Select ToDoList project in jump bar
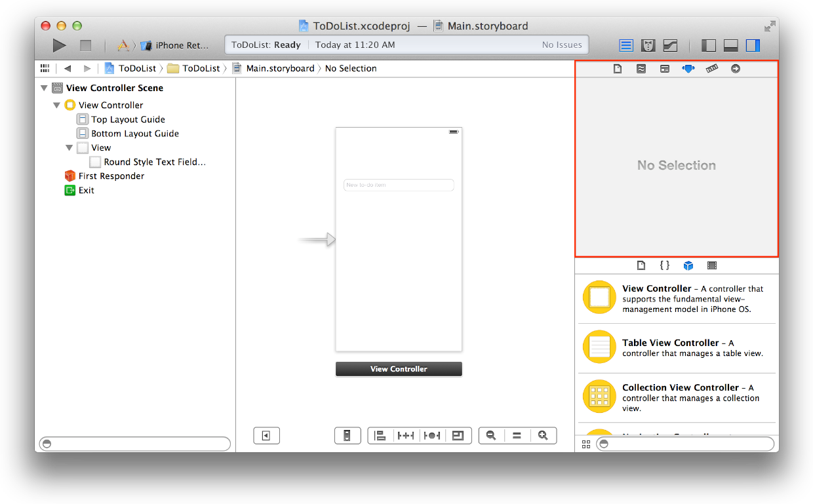 pos(131,68)
